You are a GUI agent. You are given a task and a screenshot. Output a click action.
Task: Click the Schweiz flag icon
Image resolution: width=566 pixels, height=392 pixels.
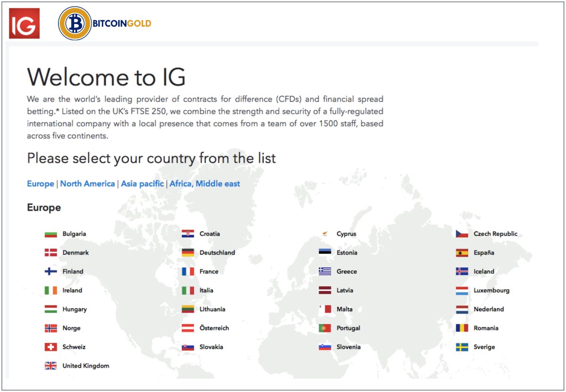50,347
